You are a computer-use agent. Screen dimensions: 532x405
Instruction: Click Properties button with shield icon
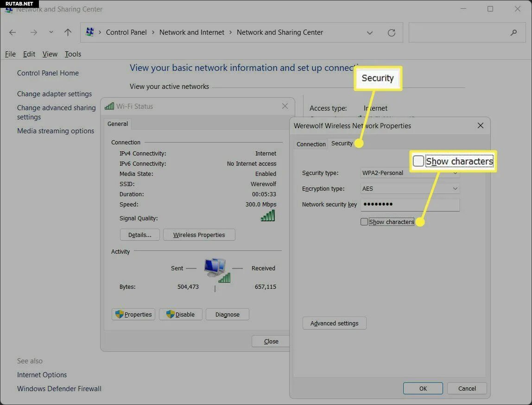pyautogui.click(x=133, y=314)
